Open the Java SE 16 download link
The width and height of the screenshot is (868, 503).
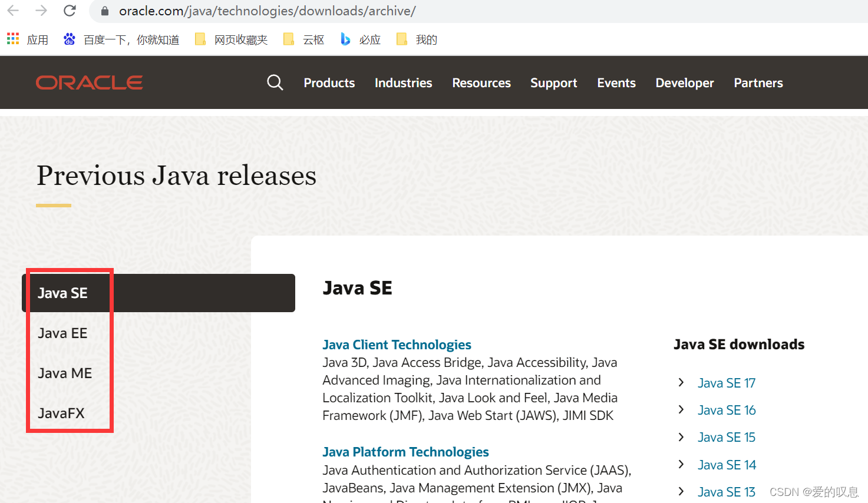coord(727,411)
